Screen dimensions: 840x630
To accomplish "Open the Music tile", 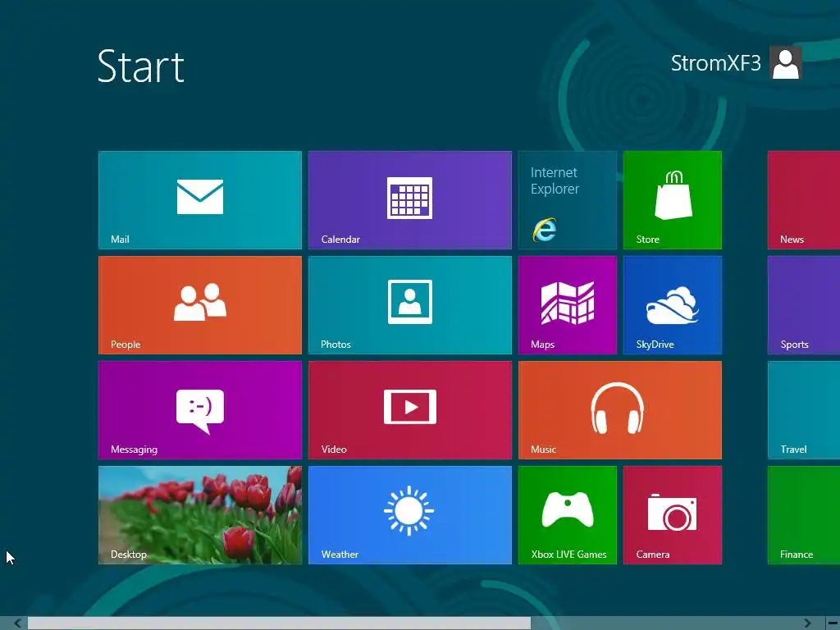I will coord(620,410).
